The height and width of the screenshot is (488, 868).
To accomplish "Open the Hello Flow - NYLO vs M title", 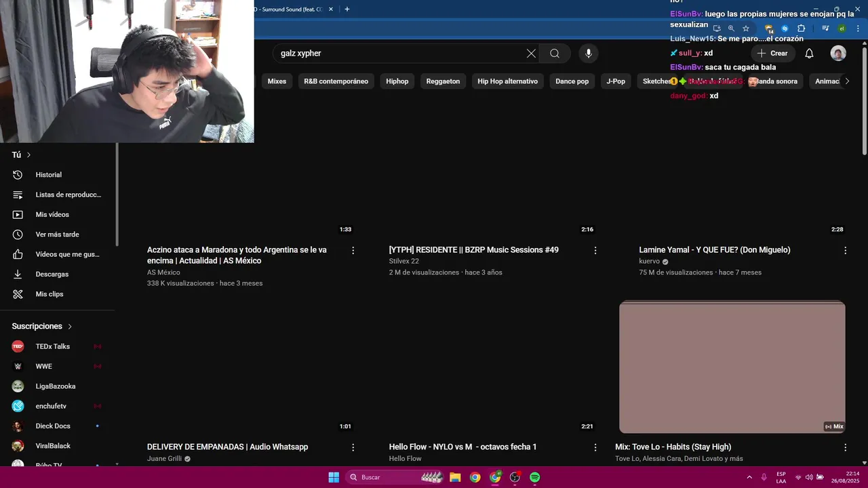I will (462, 447).
